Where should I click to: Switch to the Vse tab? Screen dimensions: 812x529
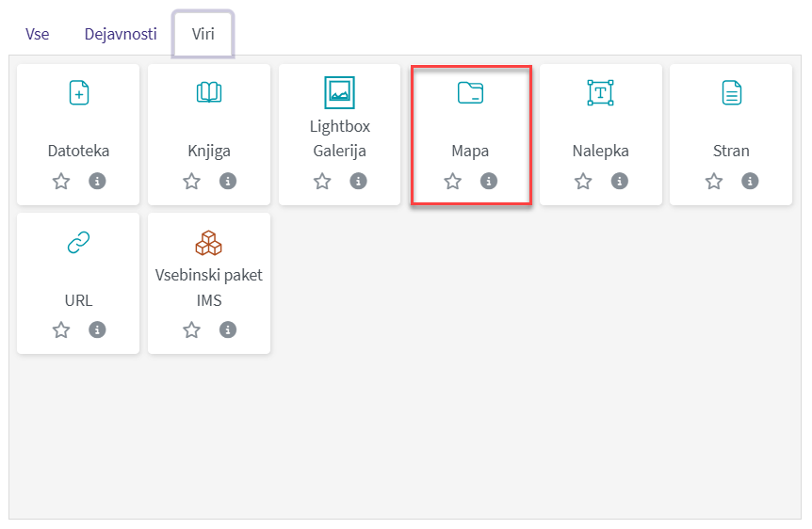click(38, 35)
